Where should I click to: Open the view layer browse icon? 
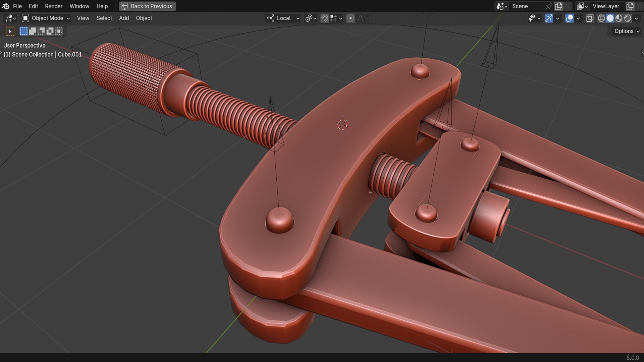[583, 6]
